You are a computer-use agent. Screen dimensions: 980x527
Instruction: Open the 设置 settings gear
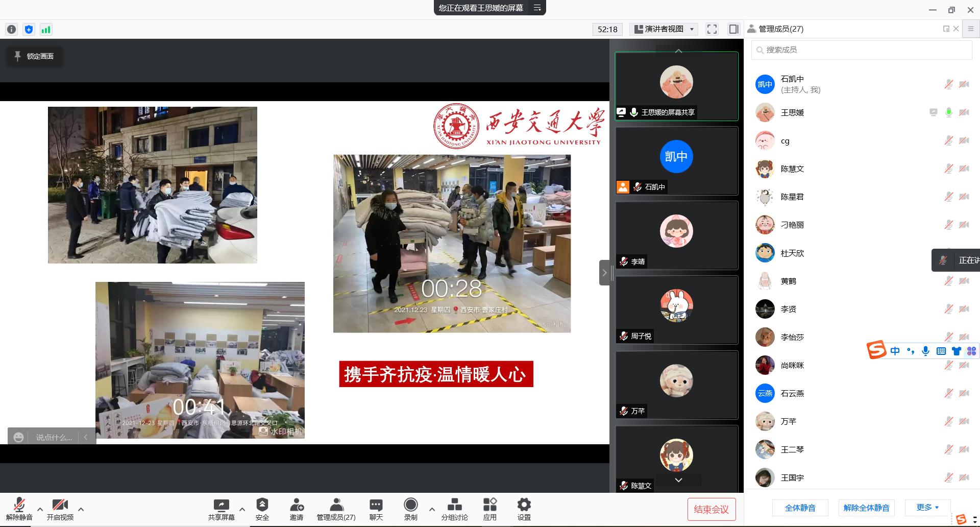[524, 505]
